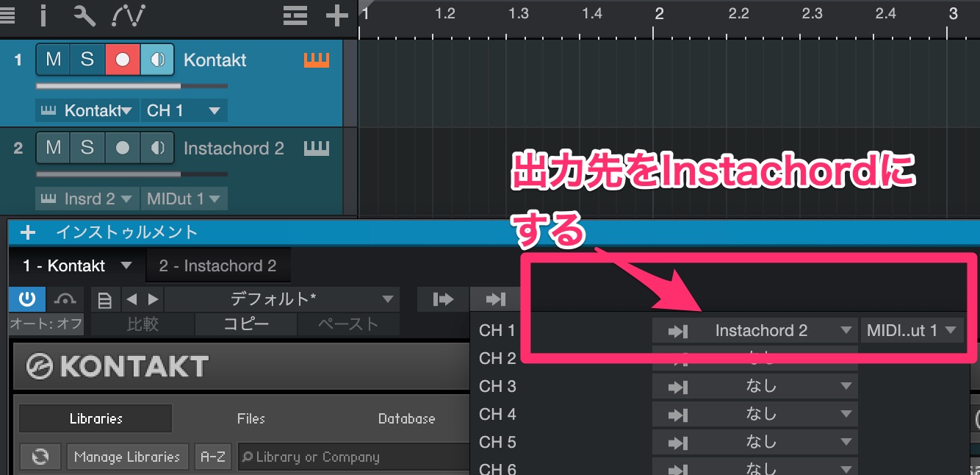Expand the デフォルト preset dropdown
The image size is (980, 475).
pyautogui.click(x=387, y=299)
